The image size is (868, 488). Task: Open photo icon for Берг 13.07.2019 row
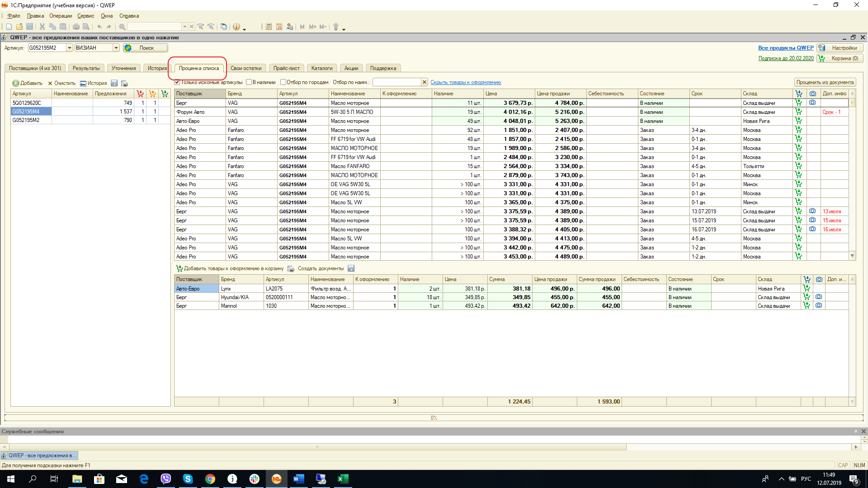(812, 211)
